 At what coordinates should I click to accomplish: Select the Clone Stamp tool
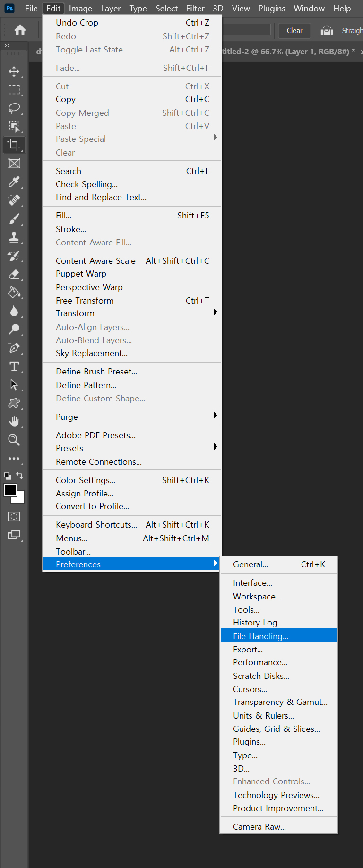(x=14, y=237)
